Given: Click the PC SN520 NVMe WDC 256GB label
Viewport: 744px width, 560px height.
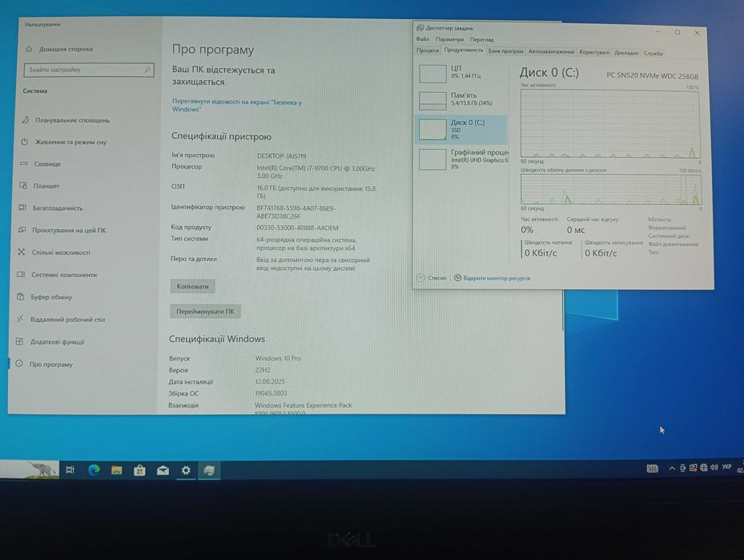Looking at the screenshot, I should click(x=653, y=76).
